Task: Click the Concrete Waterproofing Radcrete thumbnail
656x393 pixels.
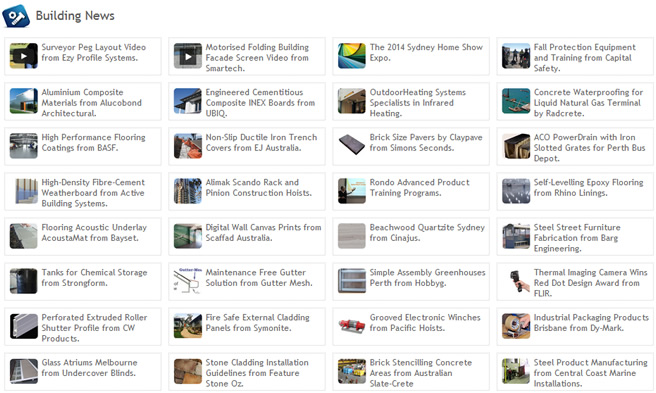Action: [516, 101]
